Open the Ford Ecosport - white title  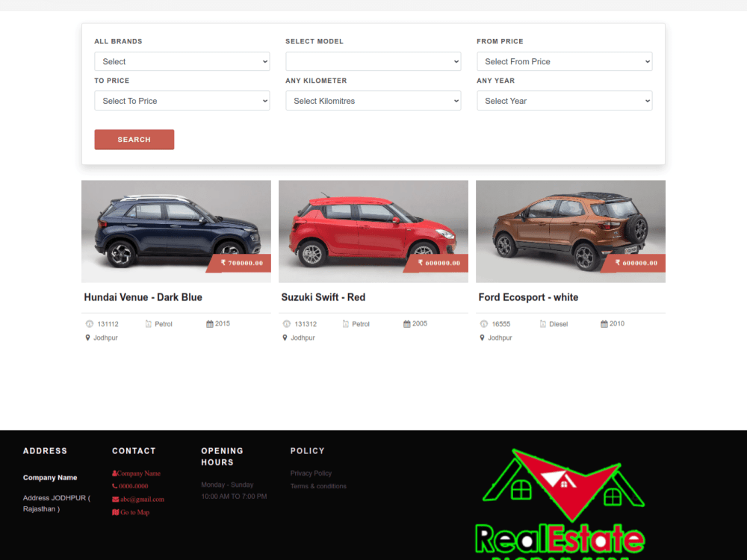pyautogui.click(x=528, y=297)
